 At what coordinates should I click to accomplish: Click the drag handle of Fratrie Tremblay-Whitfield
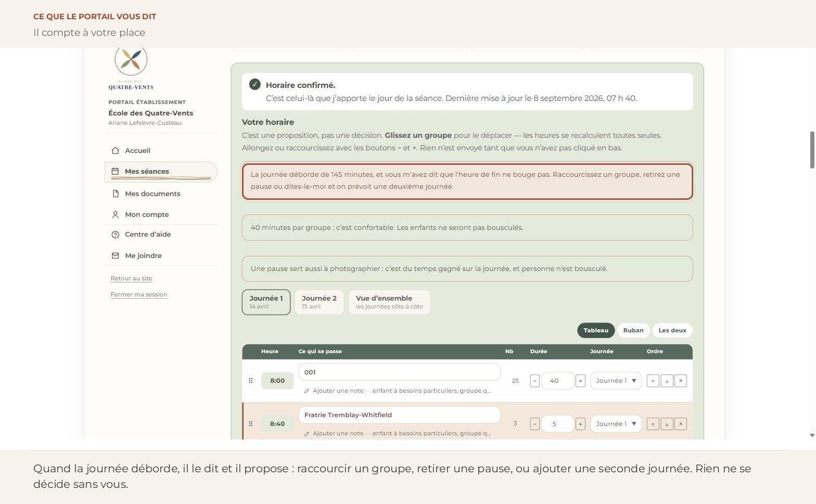coord(251,424)
